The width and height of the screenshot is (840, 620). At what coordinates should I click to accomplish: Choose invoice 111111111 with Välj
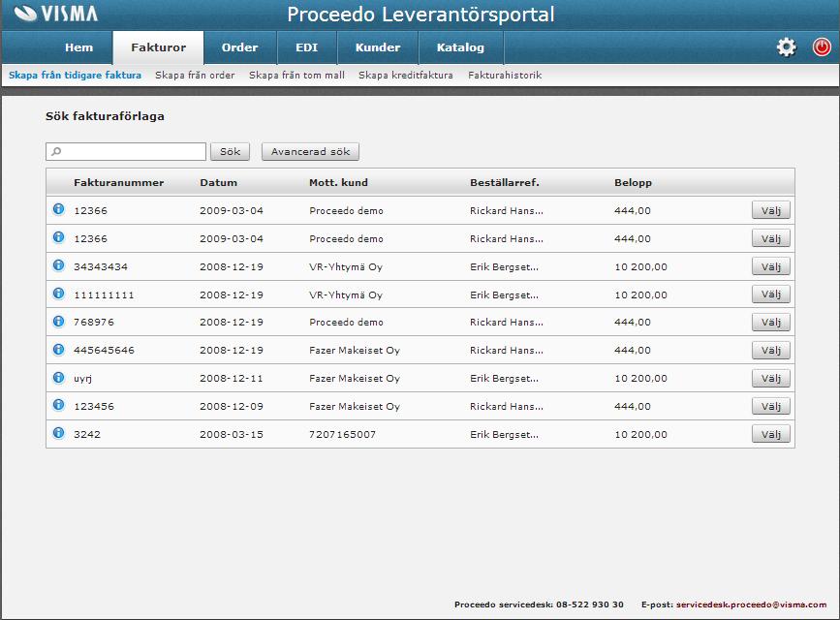(771, 294)
